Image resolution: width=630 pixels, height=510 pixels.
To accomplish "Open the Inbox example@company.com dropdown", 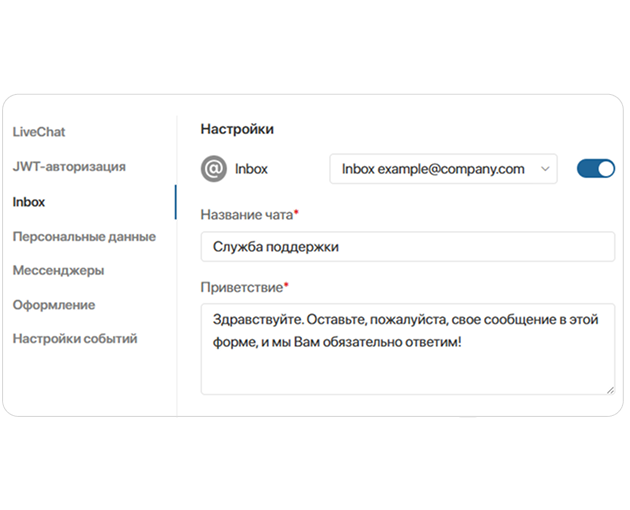I will click(443, 169).
